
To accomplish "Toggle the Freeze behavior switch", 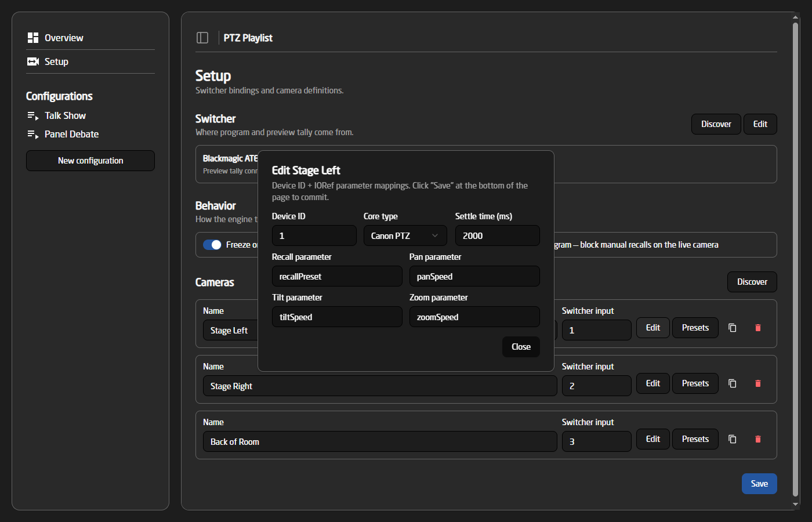I will [x=212, y=245].
